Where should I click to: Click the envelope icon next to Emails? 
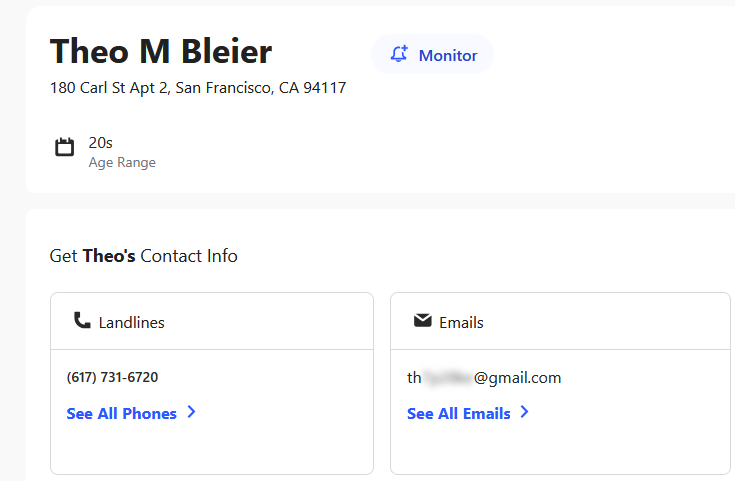pos(423,321)
